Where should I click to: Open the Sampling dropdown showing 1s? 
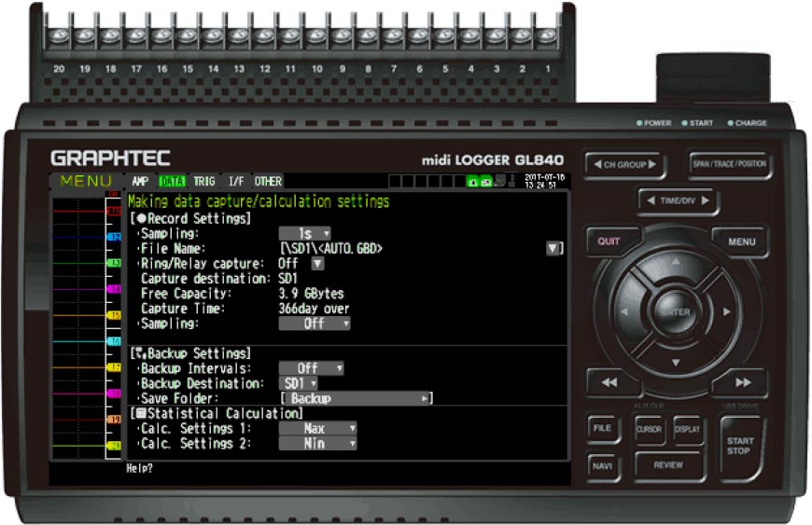click(305, 233)
